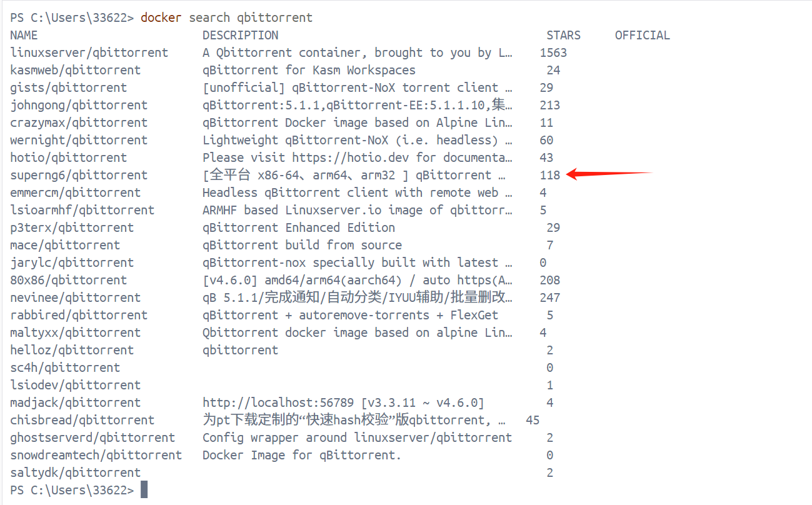Click the linuxserver/qbittorrent image name

coord(89,53)
